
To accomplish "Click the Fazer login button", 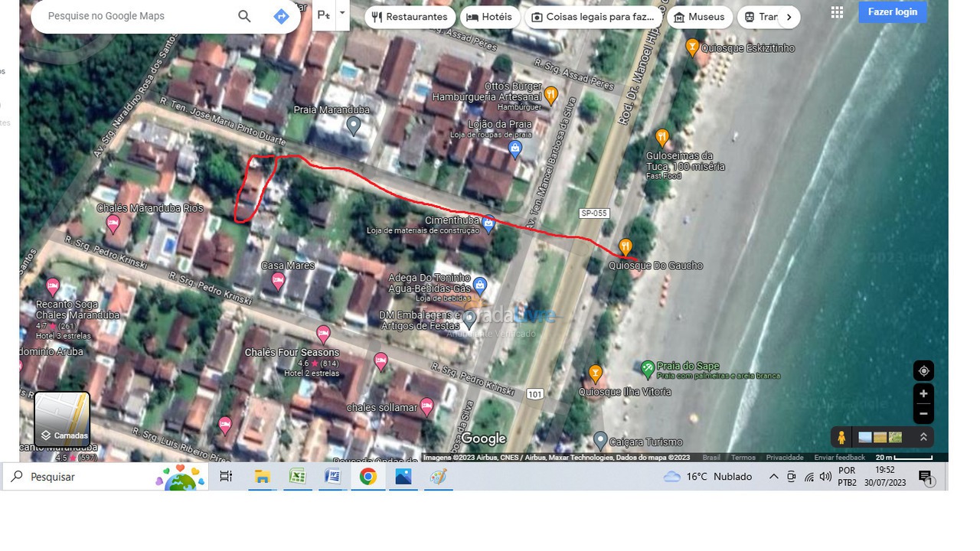I will click(892, 11).
